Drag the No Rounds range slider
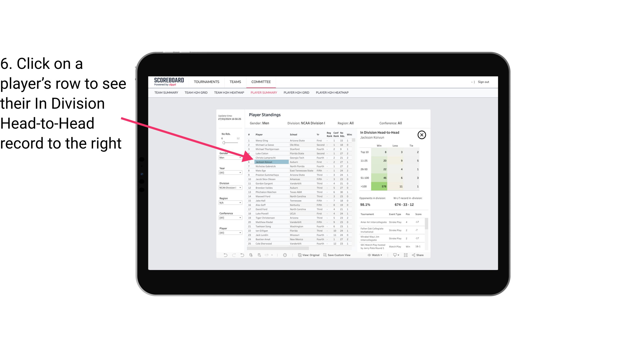644x346 pixels. pyautogui.click(x=224, y=143)
